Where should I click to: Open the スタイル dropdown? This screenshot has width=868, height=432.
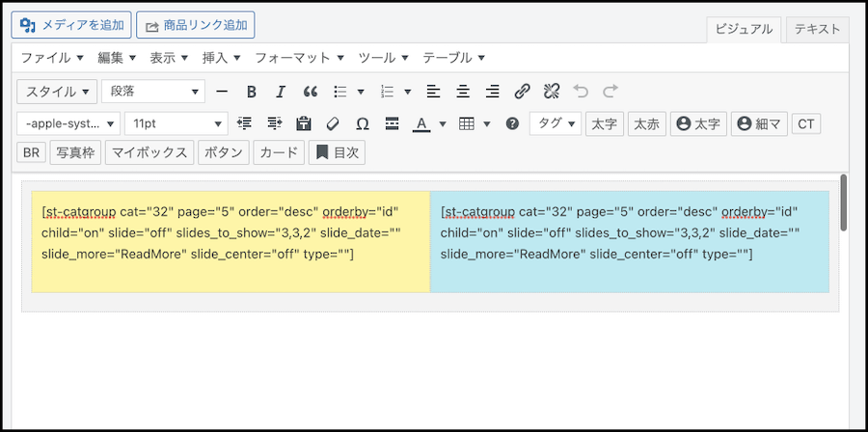[58, 92]
